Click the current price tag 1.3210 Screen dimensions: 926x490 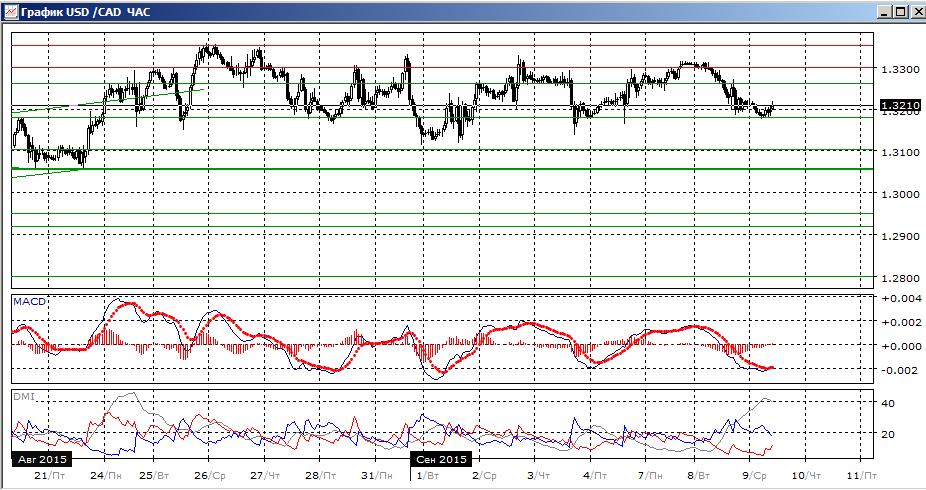coord(900,106)
